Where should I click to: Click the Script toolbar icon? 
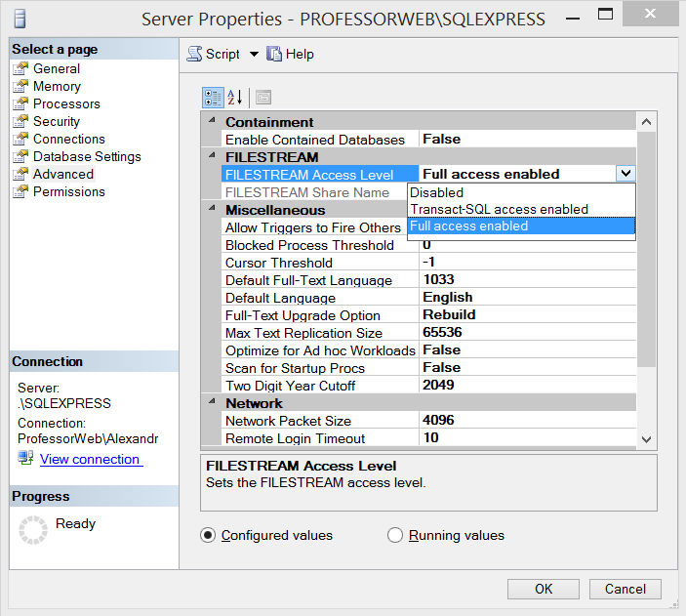pos(194,54)
